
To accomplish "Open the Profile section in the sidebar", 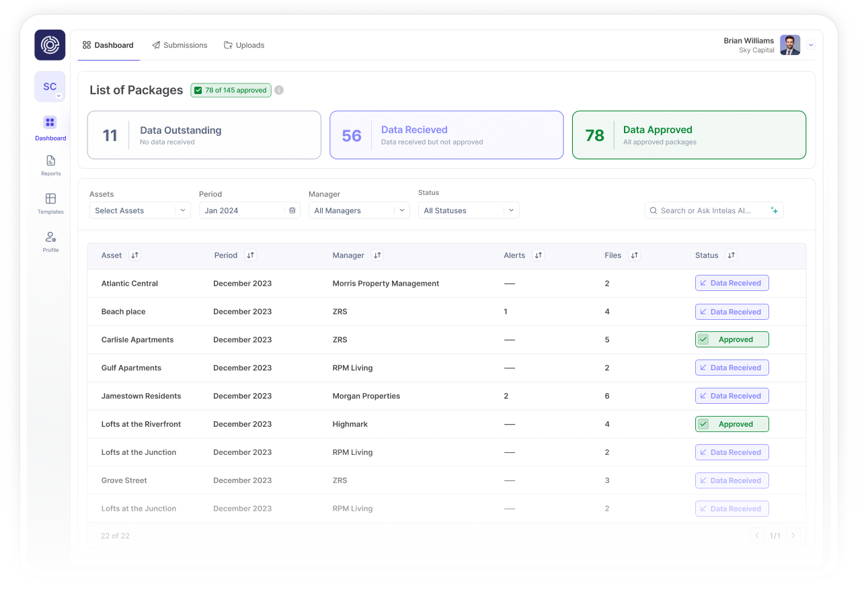I will click(x=50, y=238).
